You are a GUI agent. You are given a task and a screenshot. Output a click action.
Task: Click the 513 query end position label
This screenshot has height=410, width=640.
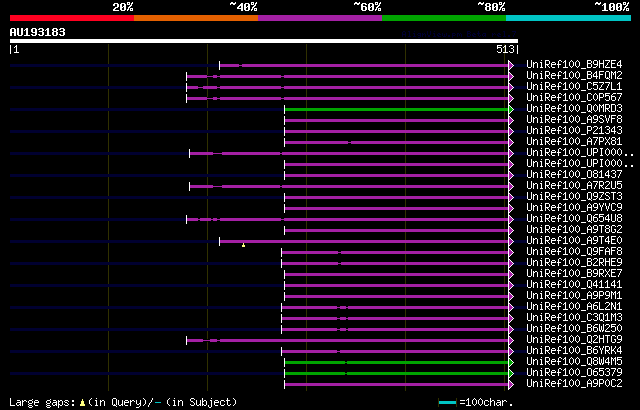click(505, 49)
